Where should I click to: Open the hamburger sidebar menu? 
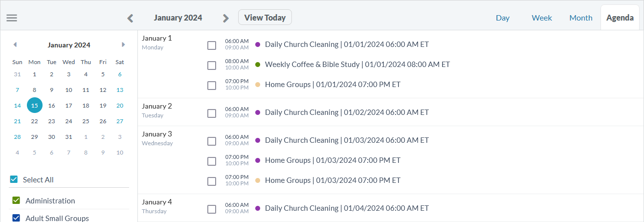tap(12, 18)
